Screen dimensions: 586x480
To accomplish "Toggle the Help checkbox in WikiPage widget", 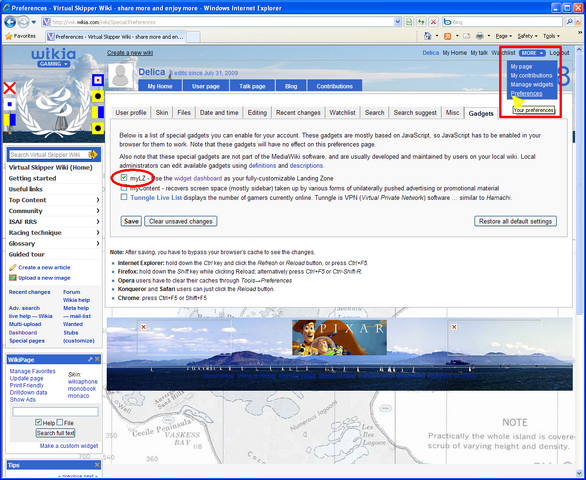I will [x=38, y=422].
